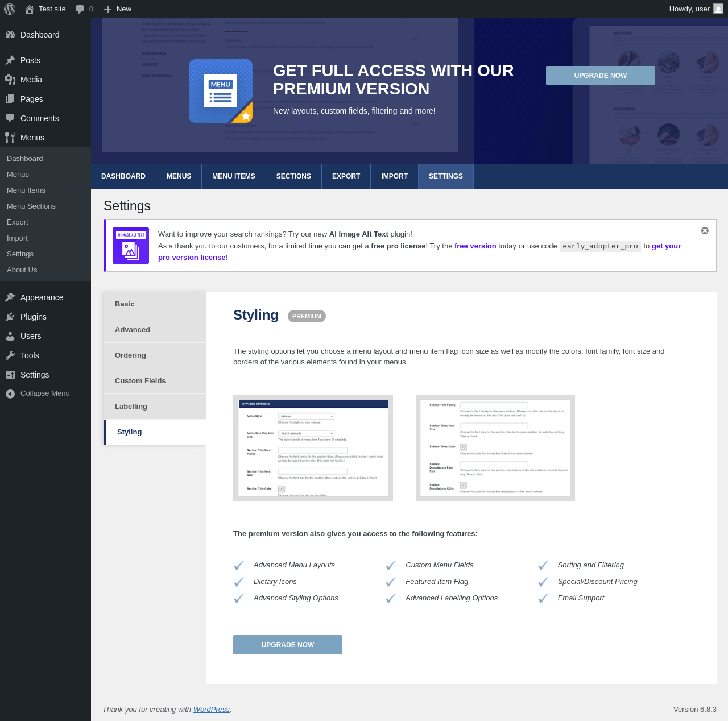Open the Custom Fields settings section
The width and height of the screenshot is (728, 721).
155,381
